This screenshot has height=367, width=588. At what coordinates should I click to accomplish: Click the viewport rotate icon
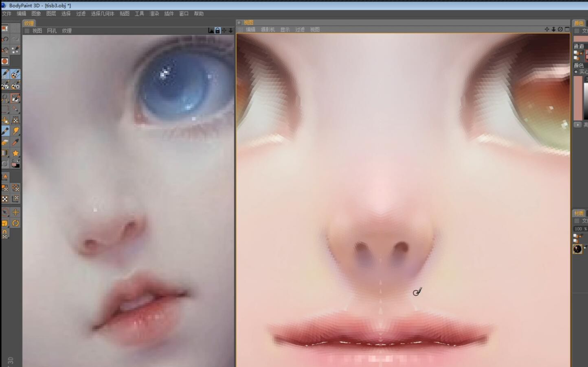[x=560, y=29]
